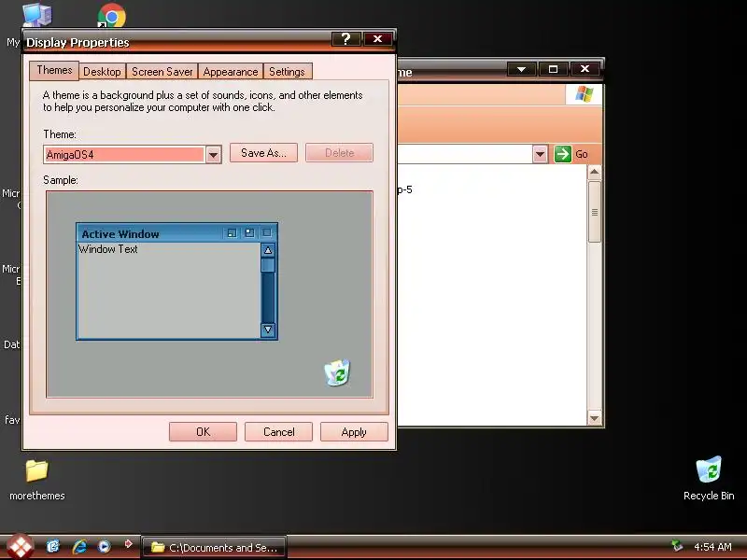Launch Windows Media Player from quick launch
Image resolution: width=747 pixels, height=560 pixels.
104,546
